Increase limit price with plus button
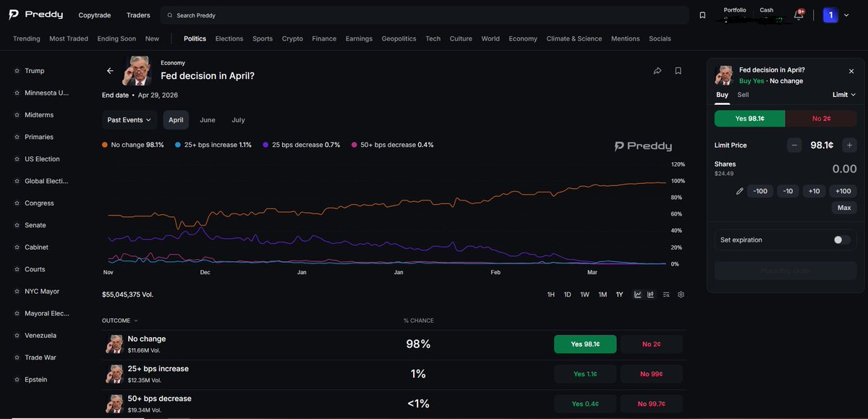The height and width of the screenshot is (419, 868). [849, 145]
